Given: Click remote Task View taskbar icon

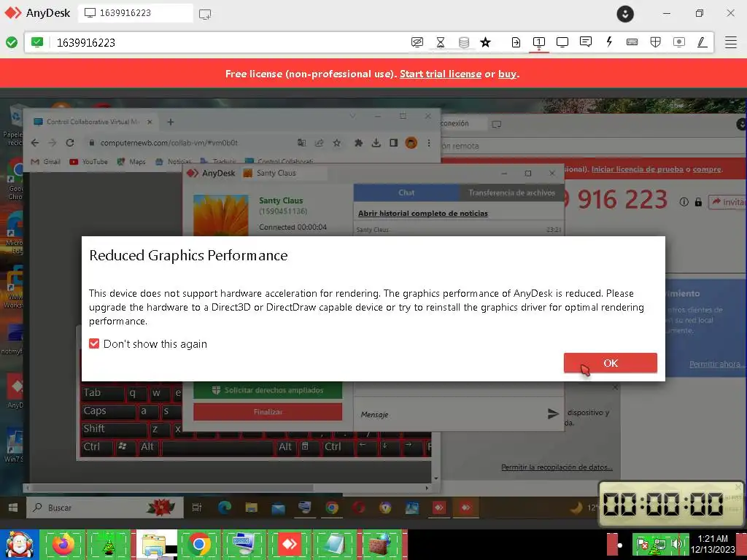Looking at the screenshot, I should tap(197, 507).
